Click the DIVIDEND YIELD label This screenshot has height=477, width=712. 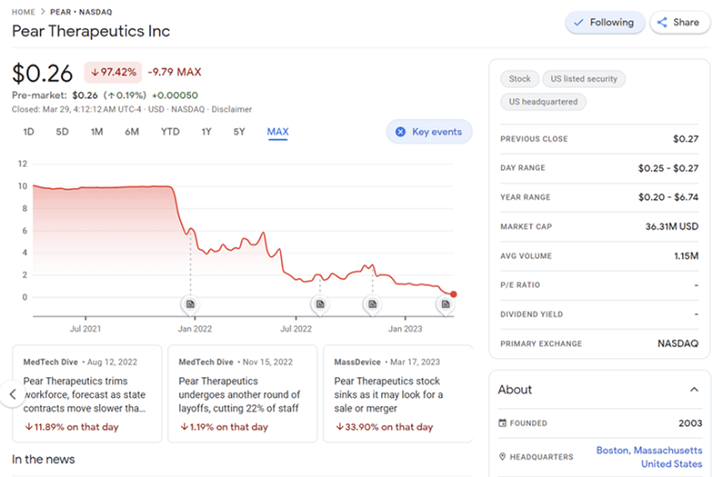(x=531, y=314)
